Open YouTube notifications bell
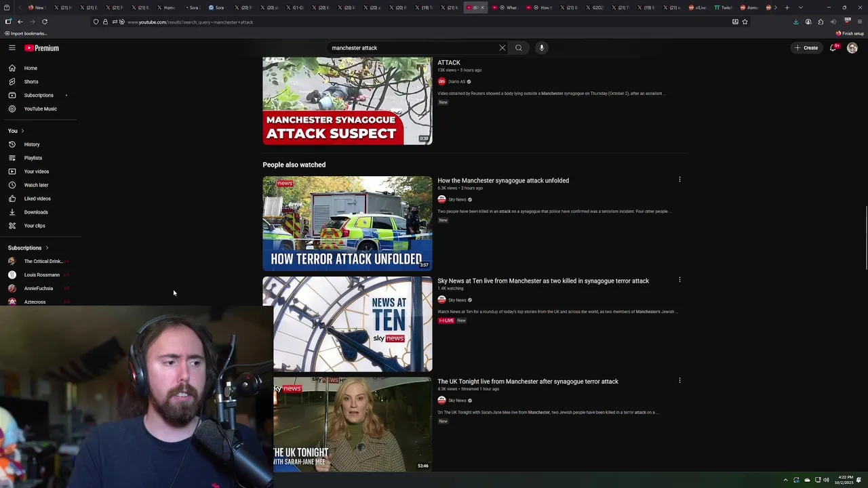868x488 pixels. [833, 48]
